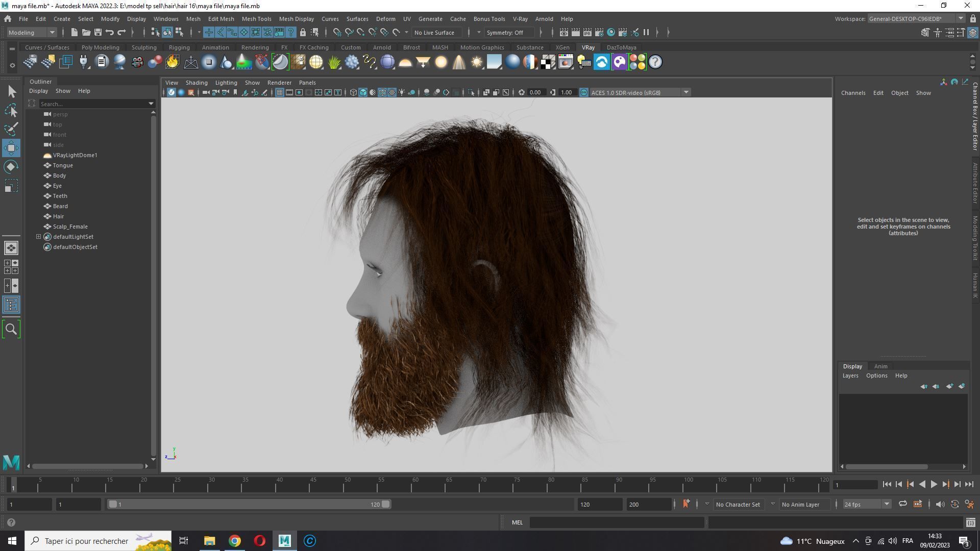Redo action using status line arrow

click(x=121, y=33)
